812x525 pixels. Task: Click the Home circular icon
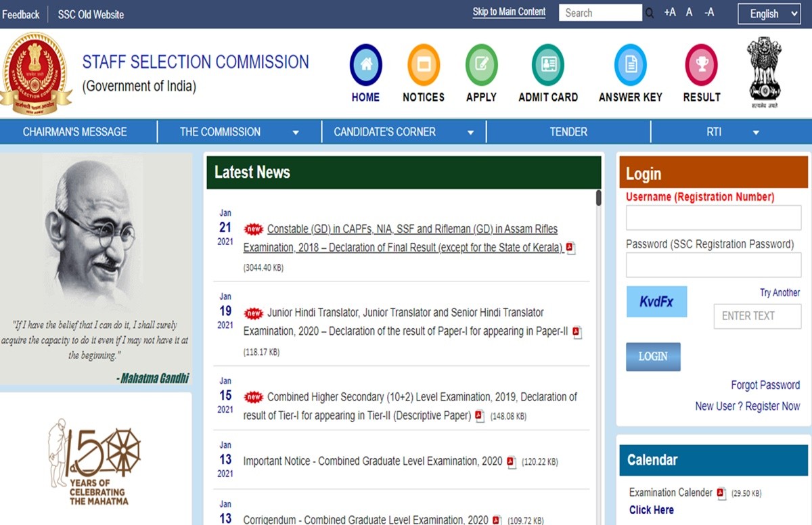tap(365, 65)
